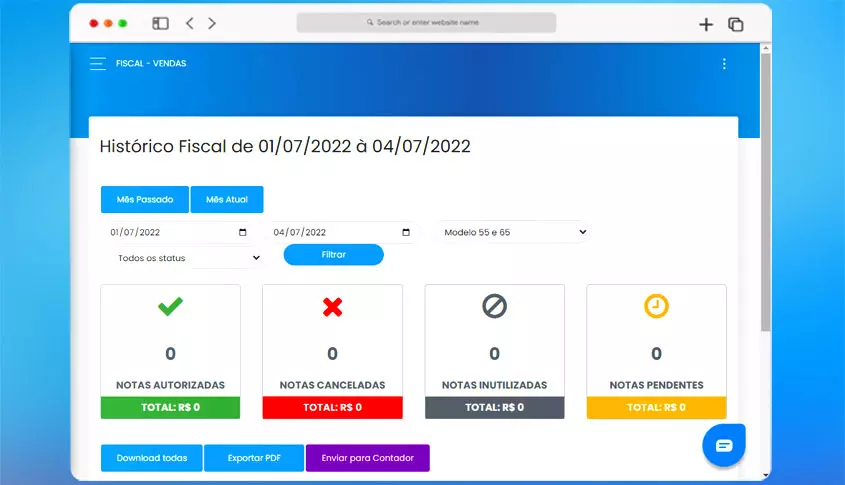
Task: Click the page vertical scrollbar thumb
Action: [x=766, y=192]
